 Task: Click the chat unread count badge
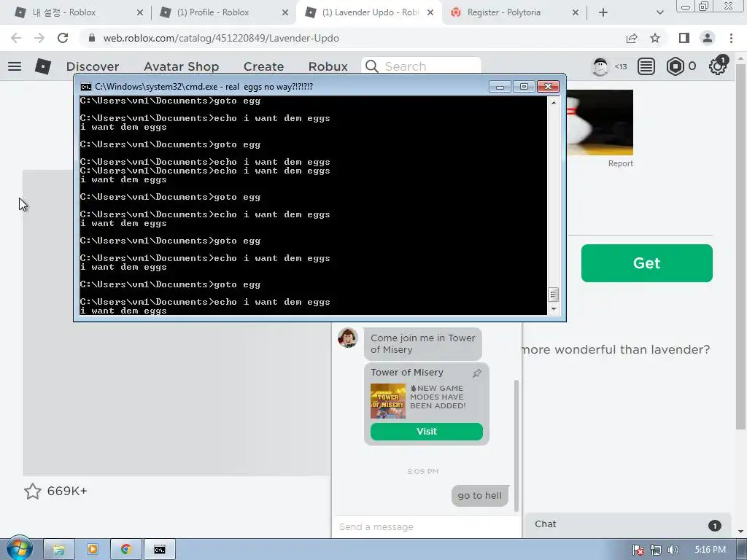[x=714, y=525]
